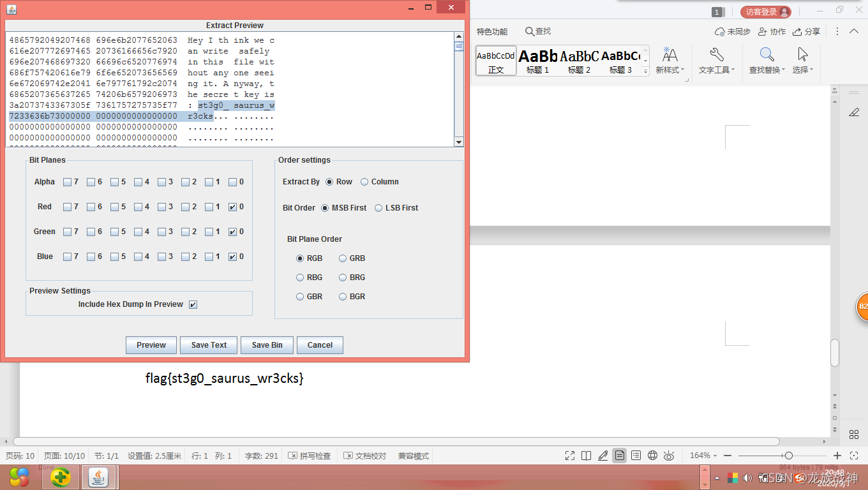Screen dimensions: 868x490
Task: Click the Save Bin button
Action: 267,345
